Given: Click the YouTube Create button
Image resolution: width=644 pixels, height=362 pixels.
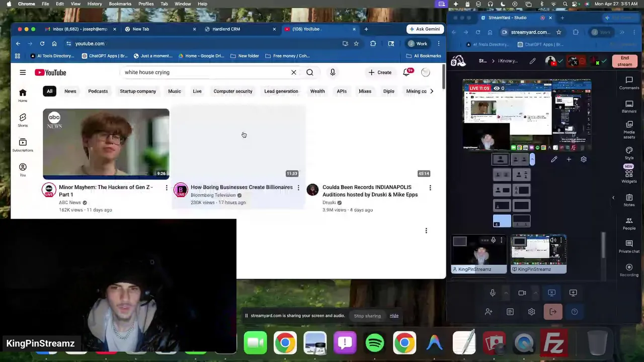Looking at the screenshot, I should pos(380,72).
